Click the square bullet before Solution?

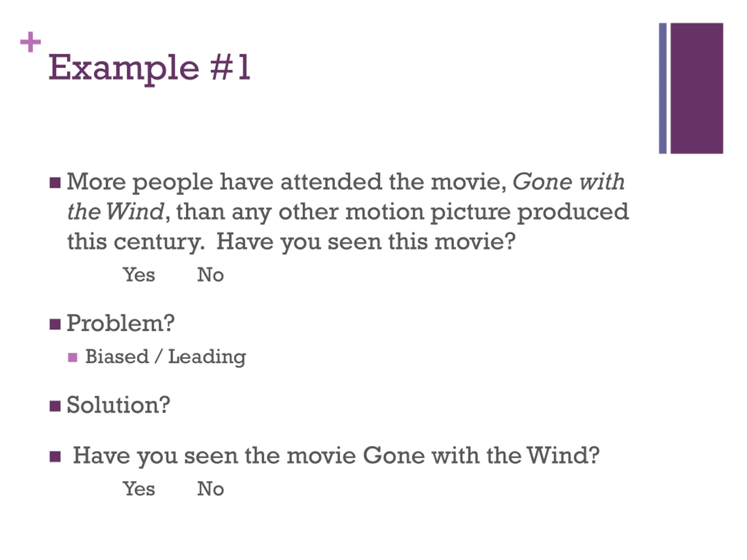55,406
